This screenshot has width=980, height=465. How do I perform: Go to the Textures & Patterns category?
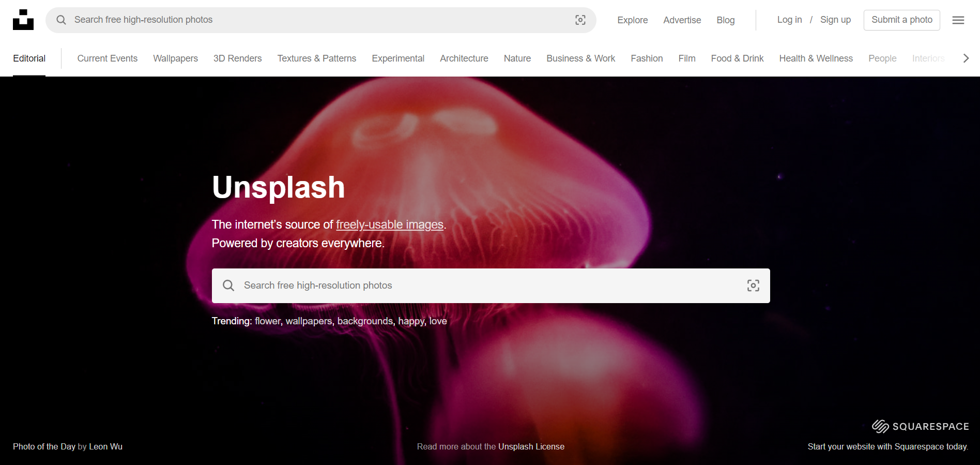(317, 58)
